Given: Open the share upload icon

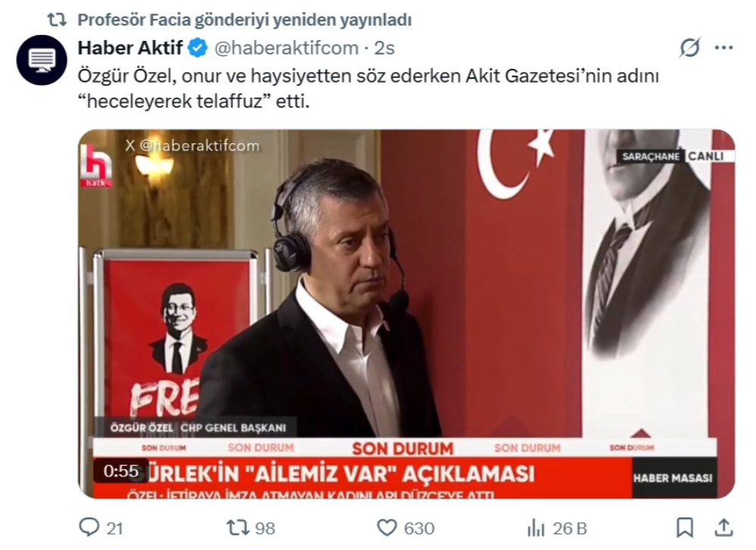Looking at the screenshot, I should coord(723,527).
